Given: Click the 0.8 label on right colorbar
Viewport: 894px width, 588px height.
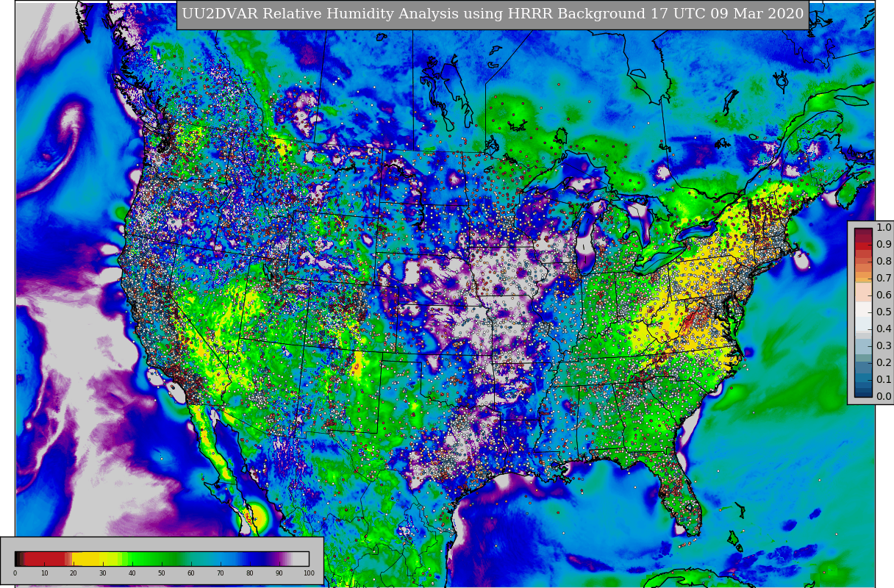Looking at the screenshot, I should click(884, 262).
